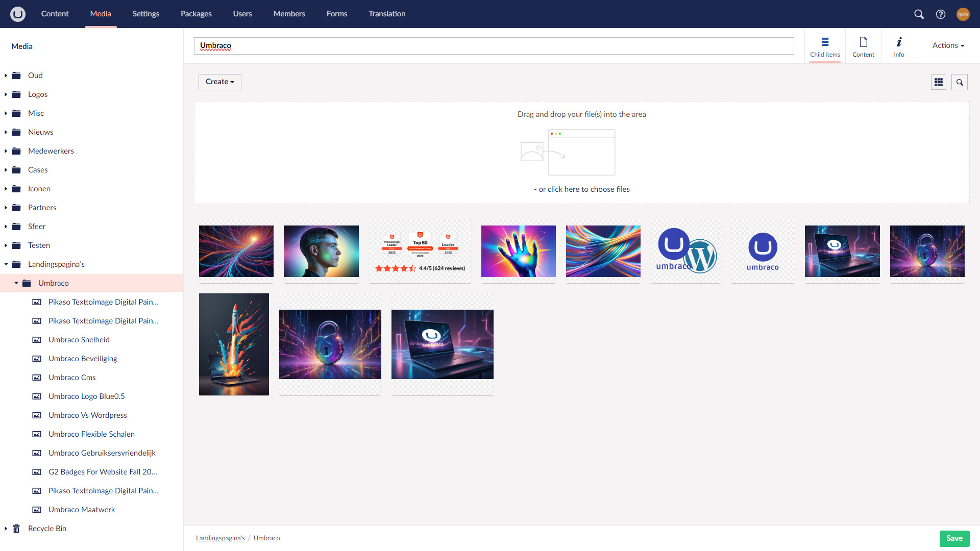This screenshot has height=551, width=980.
Task: Open the Translation section
Action: pos(387,14)
